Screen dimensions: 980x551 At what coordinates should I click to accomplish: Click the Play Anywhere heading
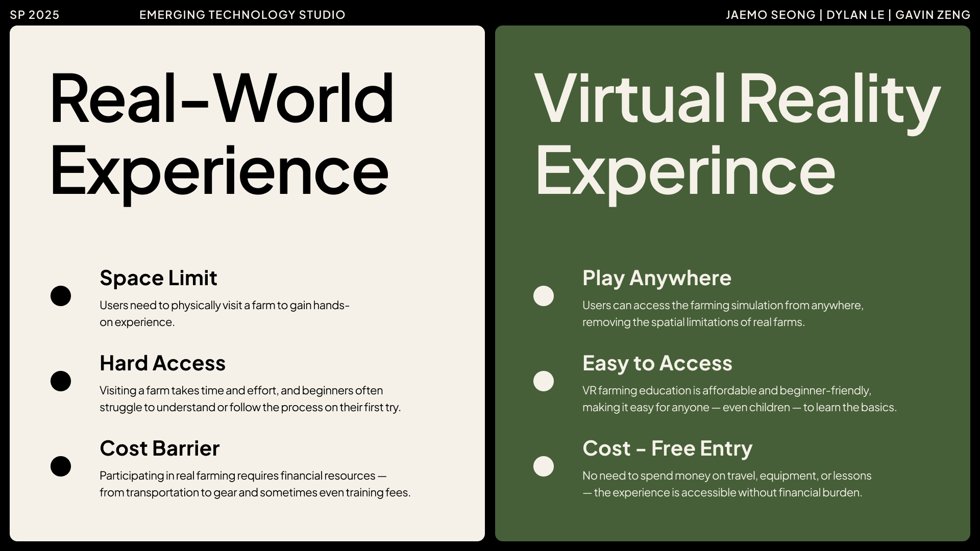tap(656, 278)
